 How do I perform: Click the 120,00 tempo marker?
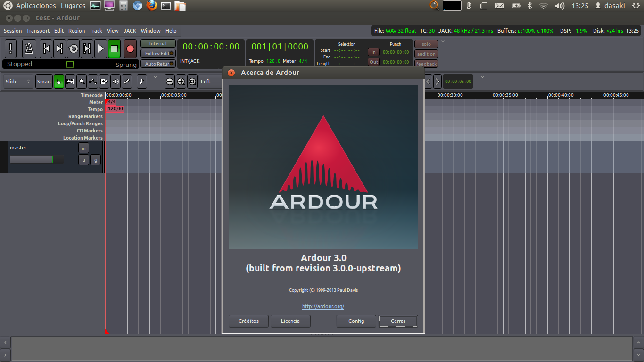coord(115,109)
